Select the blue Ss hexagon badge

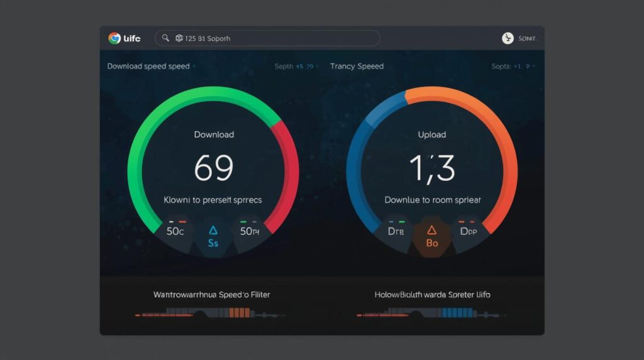click(x=213, y=237)
